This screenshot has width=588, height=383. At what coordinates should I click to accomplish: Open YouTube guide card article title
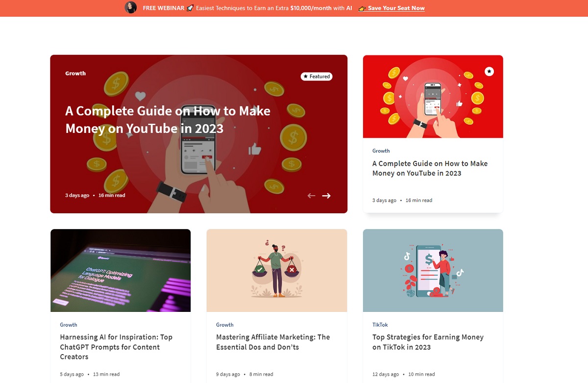click(430, 168)
